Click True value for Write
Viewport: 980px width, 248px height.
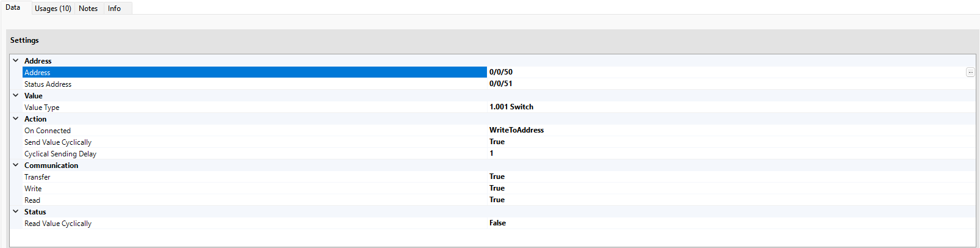[x=497, y=188]
